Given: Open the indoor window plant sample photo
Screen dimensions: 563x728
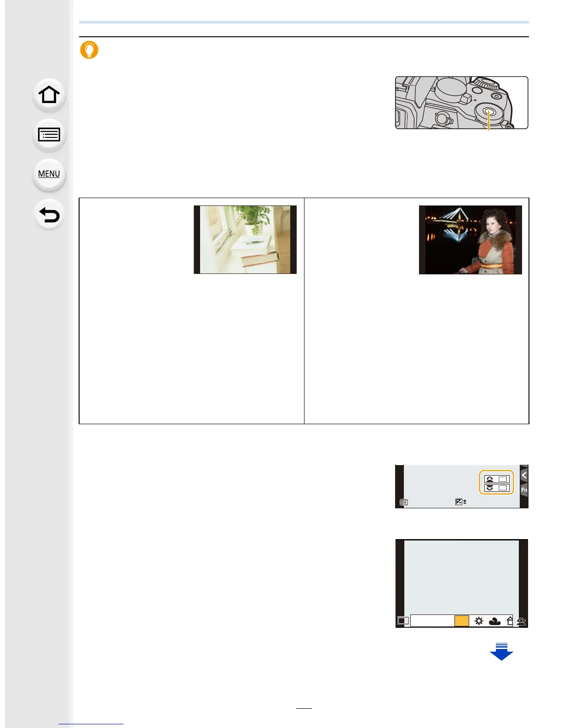Looking at the screenshot, I should pyautogui.click(x=245, y=239).
